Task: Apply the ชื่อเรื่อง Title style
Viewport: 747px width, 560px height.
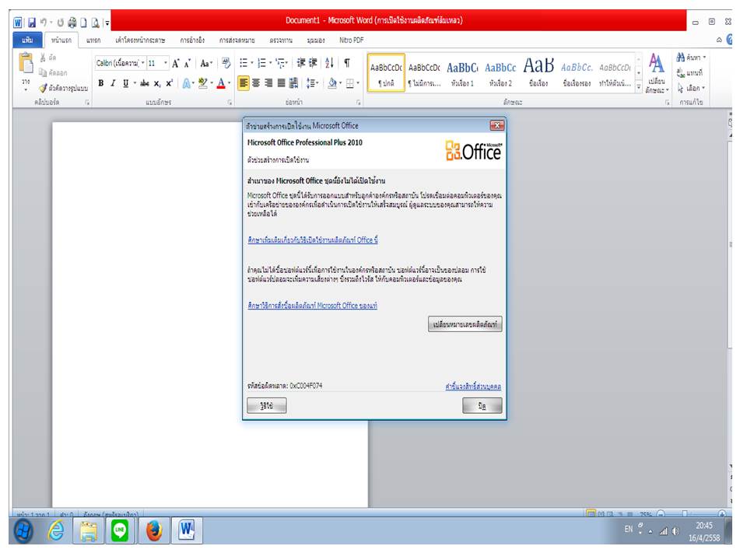Action: (538, 73)
